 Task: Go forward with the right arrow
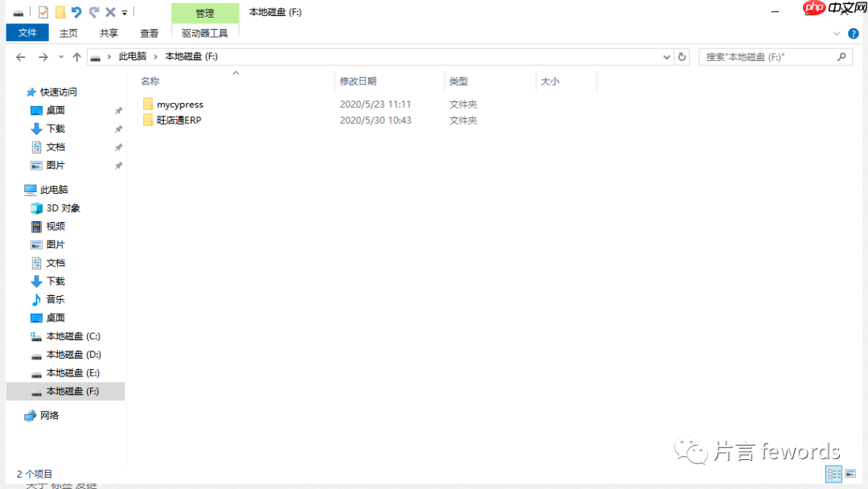pos(43,57)
